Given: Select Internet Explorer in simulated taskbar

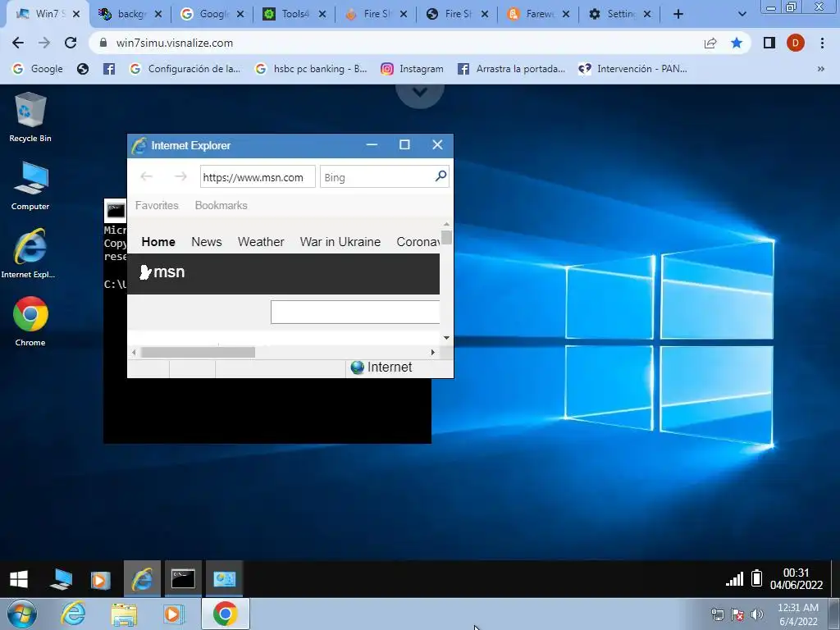Looking at the screenshot, I should pyautogui.click(x=142, y=579).
